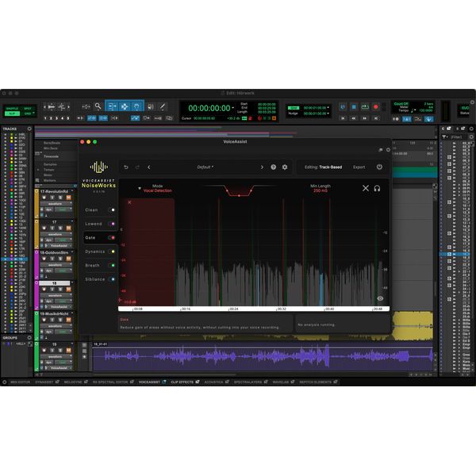Open the Nudge value dropdown arrow
This screenshot has width=476, height=476.
(328, 113)
